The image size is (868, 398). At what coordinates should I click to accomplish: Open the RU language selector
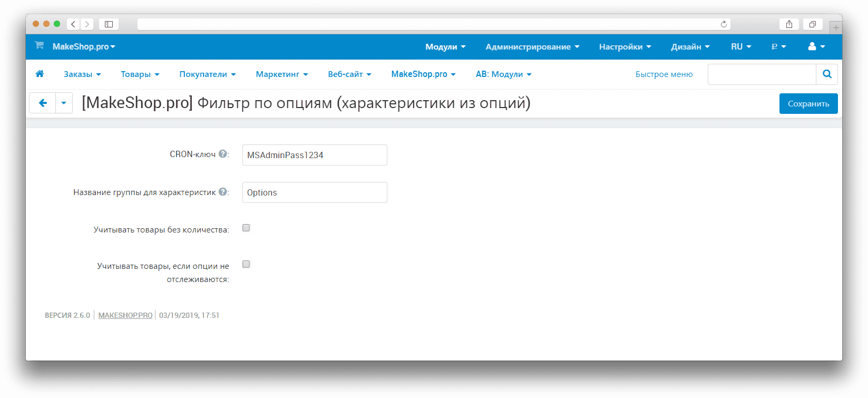[x=741, y=47]
